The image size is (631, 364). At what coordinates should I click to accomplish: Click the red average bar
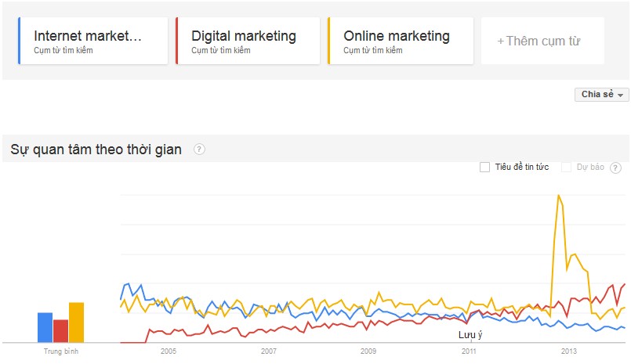tap(60, 330)
